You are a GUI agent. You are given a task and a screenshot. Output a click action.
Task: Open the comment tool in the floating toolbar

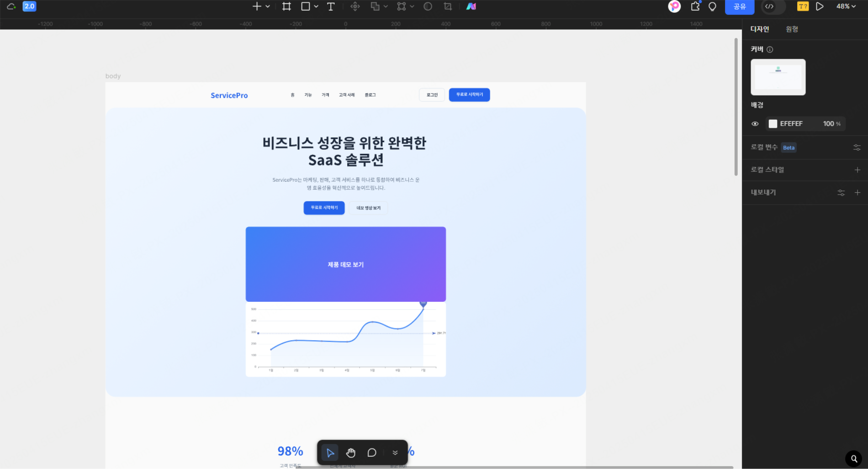(x=371, y=453)
